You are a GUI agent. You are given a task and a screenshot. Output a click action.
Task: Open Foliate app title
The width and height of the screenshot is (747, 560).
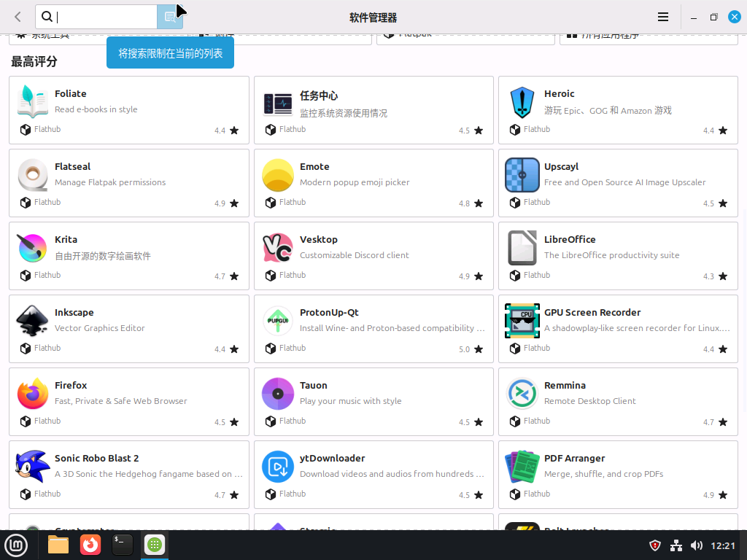coord(71,94)
